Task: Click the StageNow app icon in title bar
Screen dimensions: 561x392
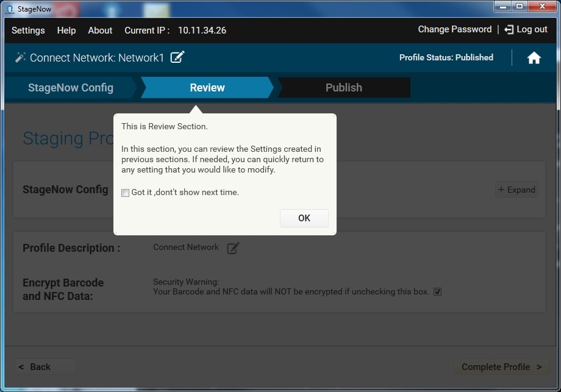Action: (9, 9)
